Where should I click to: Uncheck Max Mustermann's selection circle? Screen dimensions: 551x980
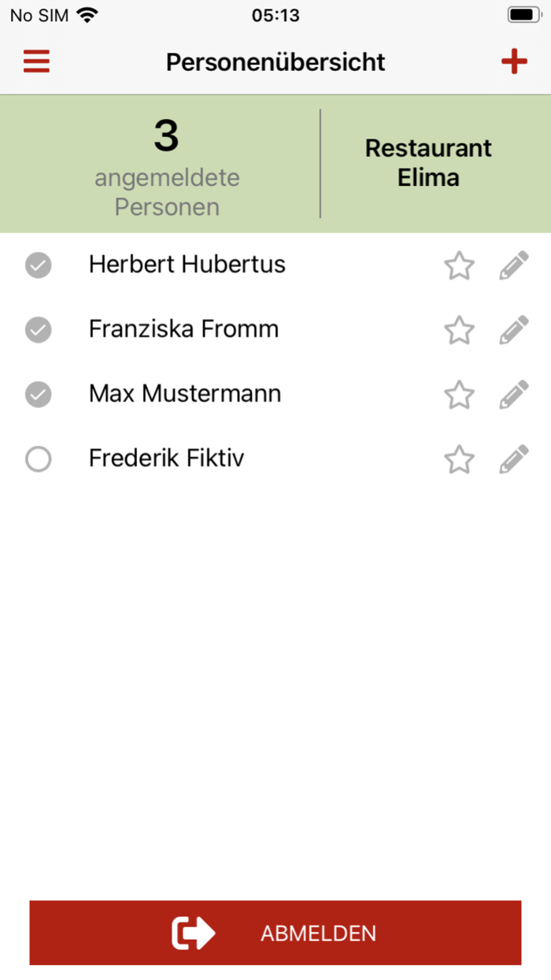(x=38, y=395)
